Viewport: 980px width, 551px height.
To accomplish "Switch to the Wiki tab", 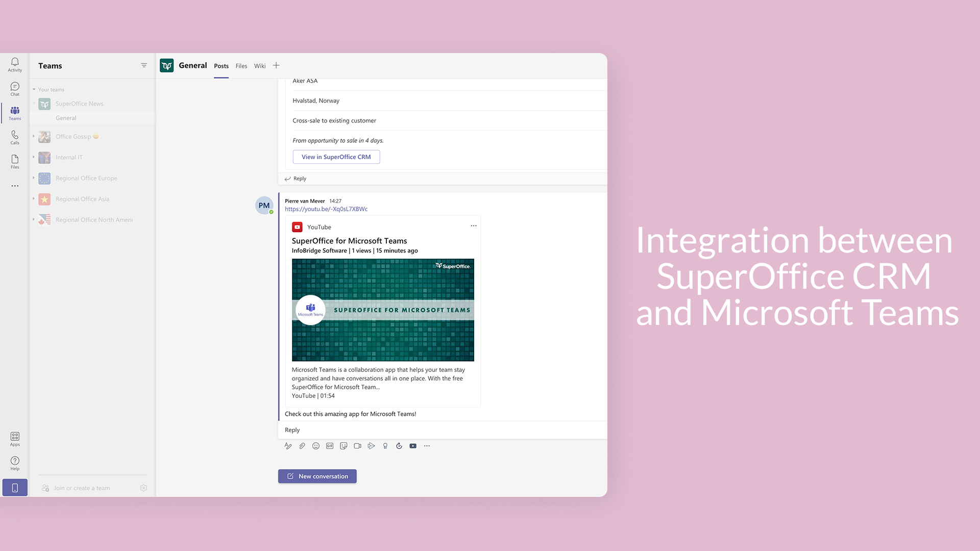I will pos(260,66).
